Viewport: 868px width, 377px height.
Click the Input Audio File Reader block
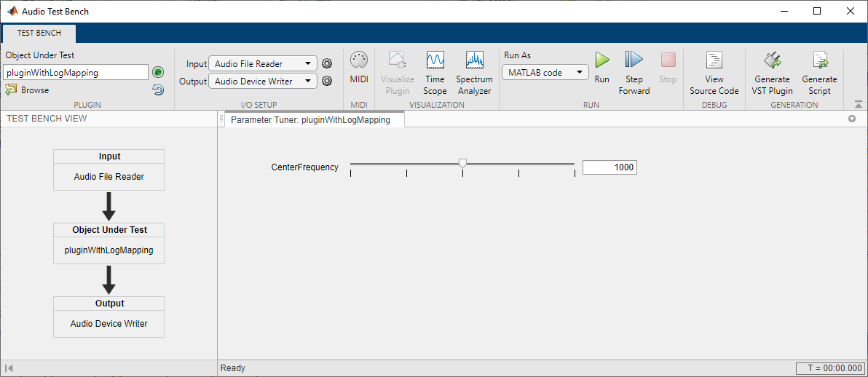(109, 170)
